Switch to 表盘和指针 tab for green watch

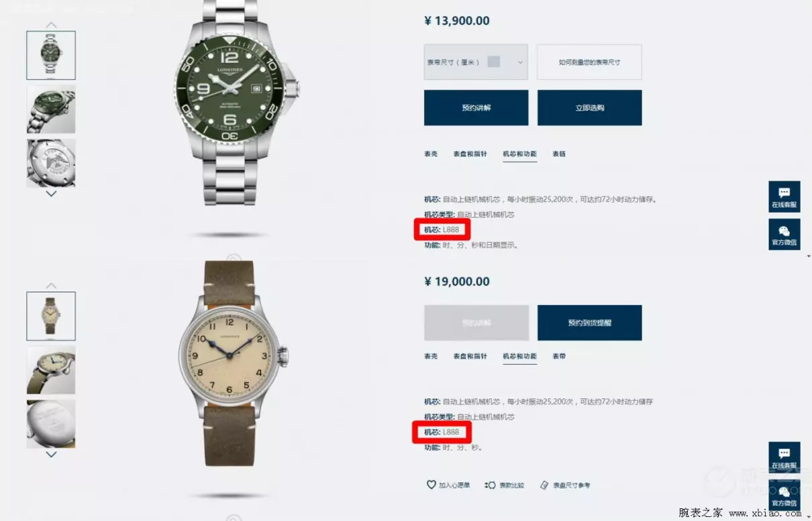point(469,154)
